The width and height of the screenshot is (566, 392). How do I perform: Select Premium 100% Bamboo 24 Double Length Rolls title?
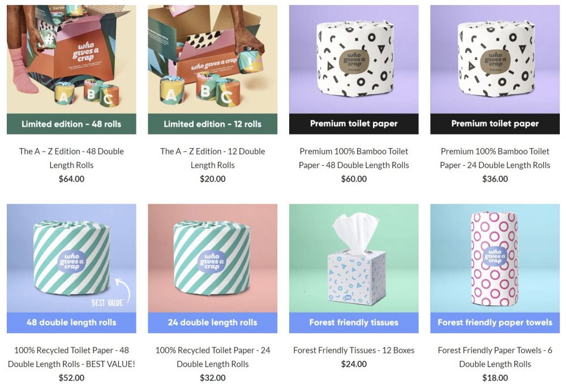click(x=495, y=158)
